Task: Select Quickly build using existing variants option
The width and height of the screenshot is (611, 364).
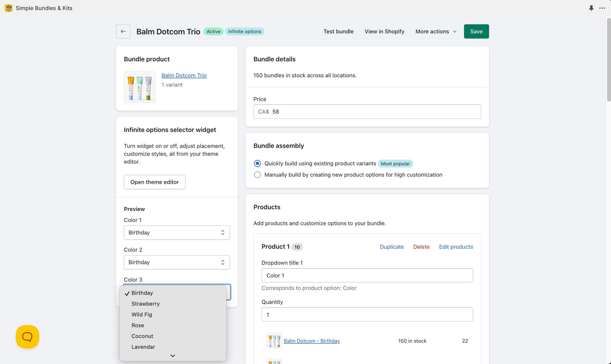Action: coord(258,164)
